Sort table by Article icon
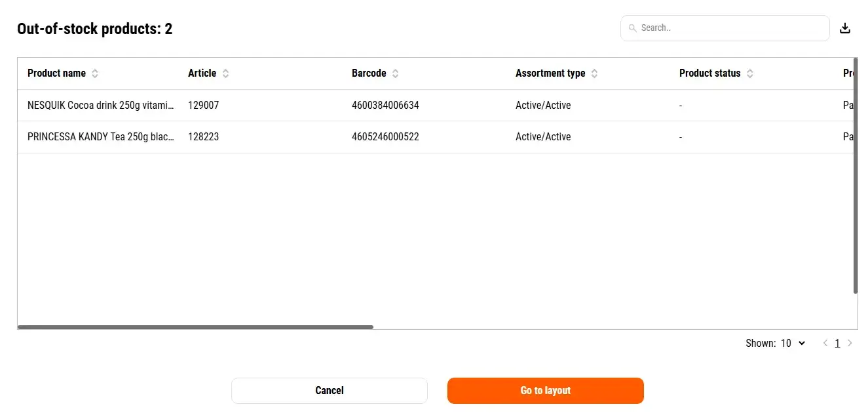Image resolution: width=868 pixels, height=417 pixels. [x=225, y=73]
